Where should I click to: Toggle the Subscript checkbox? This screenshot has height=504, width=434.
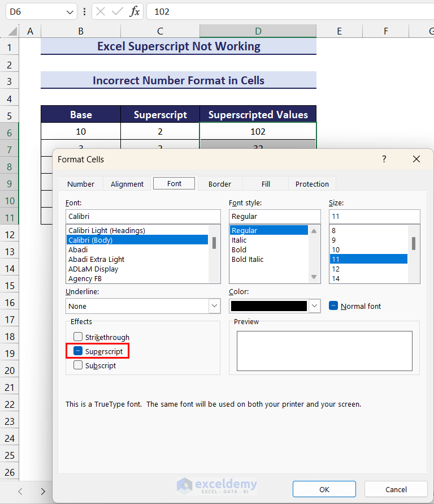tap(77, 365)
